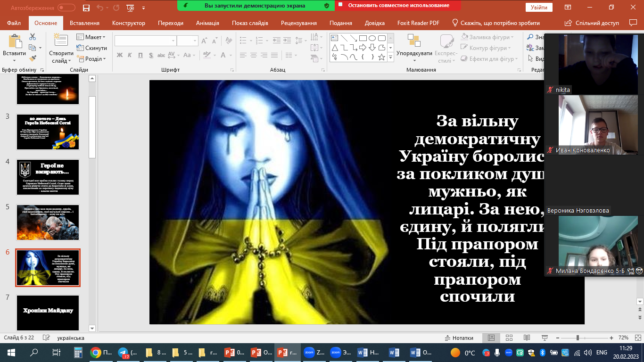Click Justify paragraph icon

pos(274,55)
